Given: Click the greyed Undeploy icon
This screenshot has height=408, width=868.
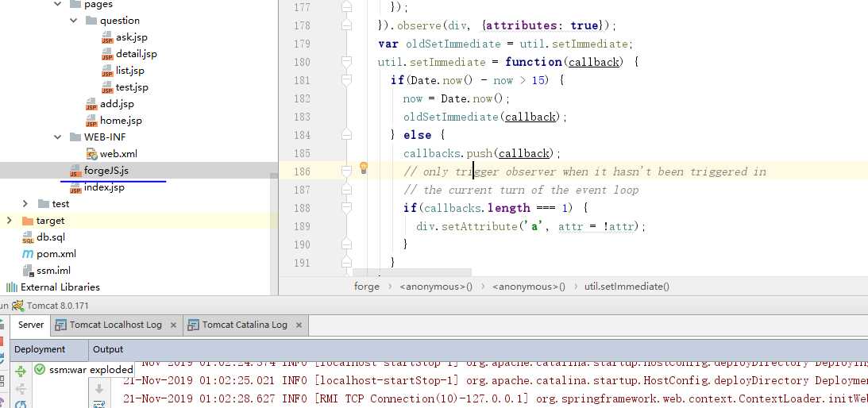Looking at the screenshot, I should click(21, 389).
